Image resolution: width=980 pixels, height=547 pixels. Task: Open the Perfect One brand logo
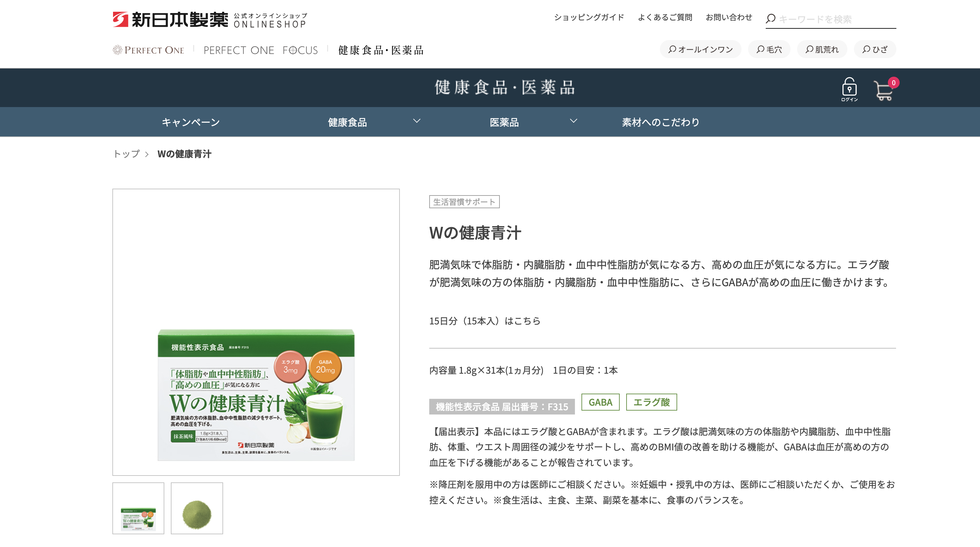click(148, 50)
